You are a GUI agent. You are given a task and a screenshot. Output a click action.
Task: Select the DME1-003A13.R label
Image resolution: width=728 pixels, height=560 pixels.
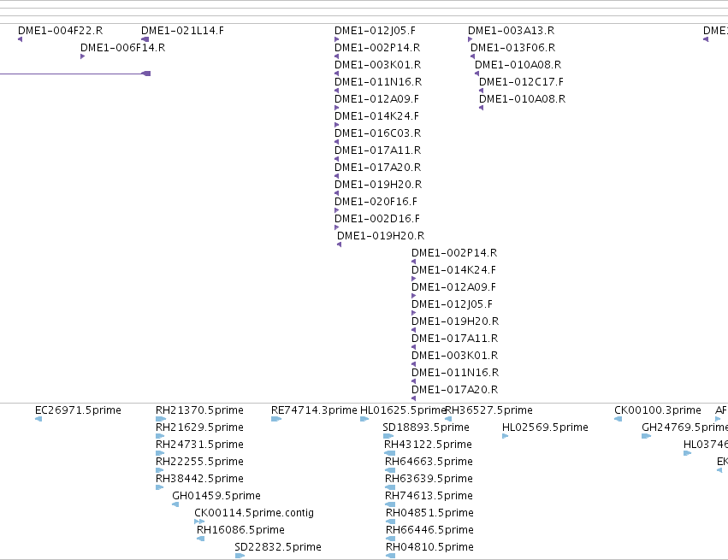512,31
